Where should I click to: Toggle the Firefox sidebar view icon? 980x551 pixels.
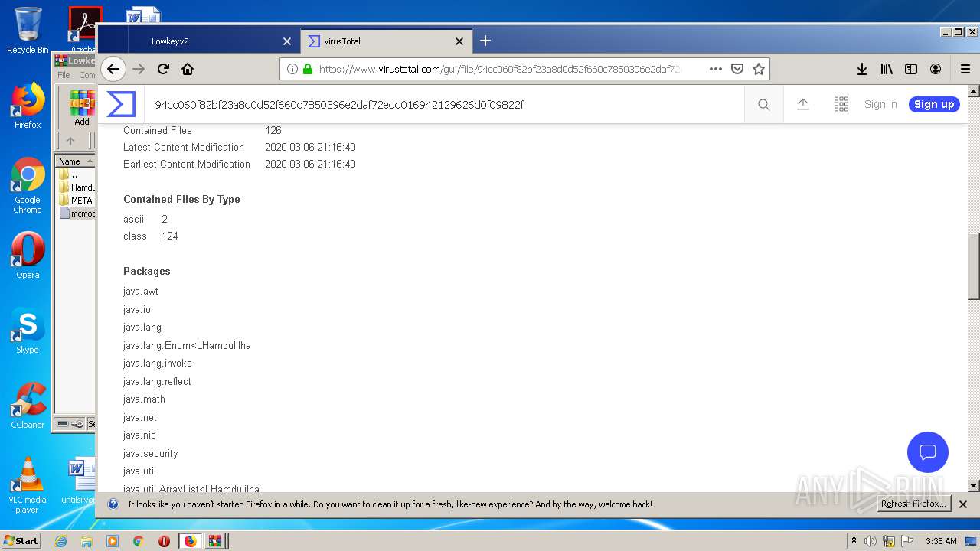pos(911,69)
